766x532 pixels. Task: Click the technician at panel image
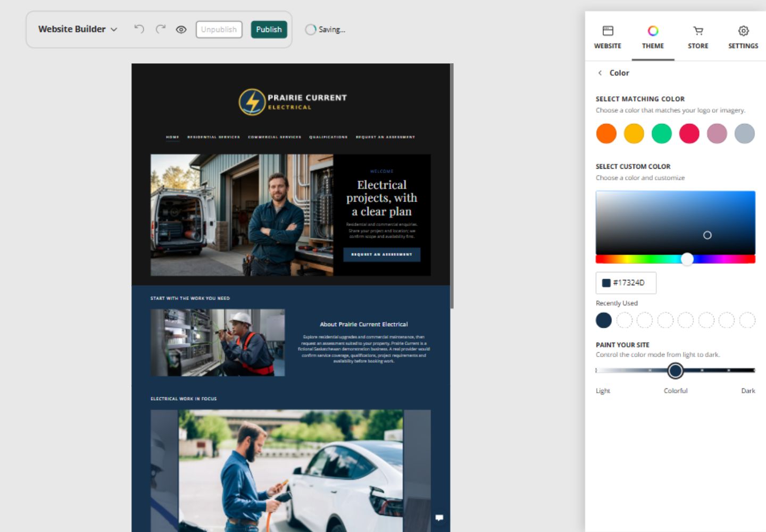[218, 343]
